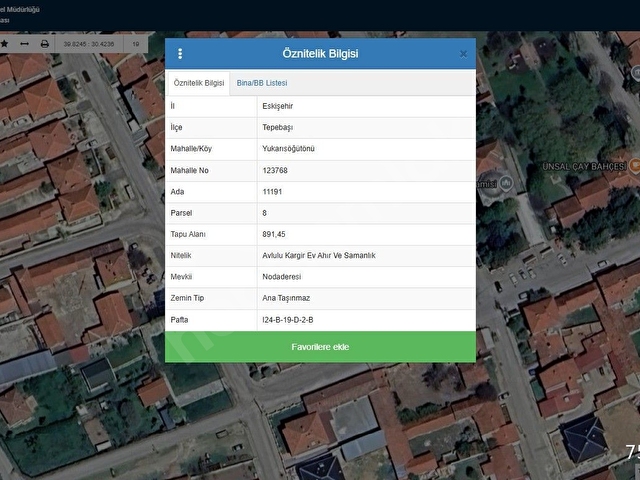Image resolution: width=640 pixels, height=480 pixels.
Task: Switch to the Bina/BB Listesi tab
Action: tap(262, 83)
